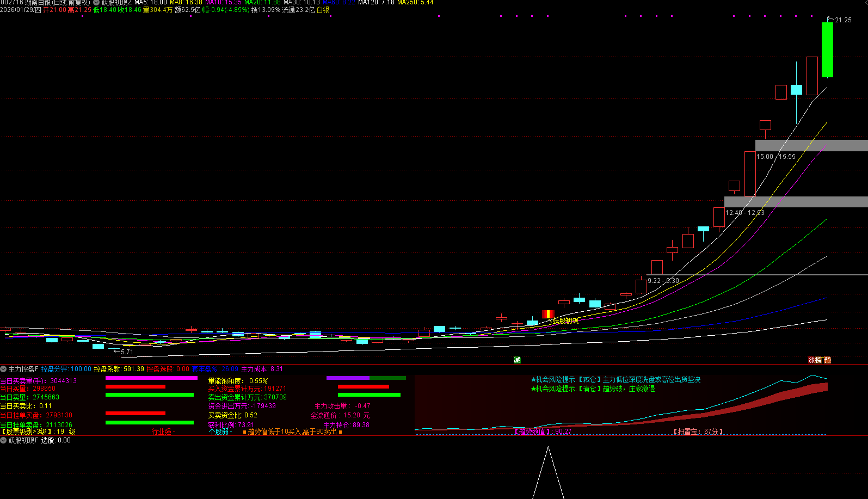Image resolution: width=868 pixels, height=499 pixels.
Task: Click the 5.71 low price label
Action: point(127,352)
